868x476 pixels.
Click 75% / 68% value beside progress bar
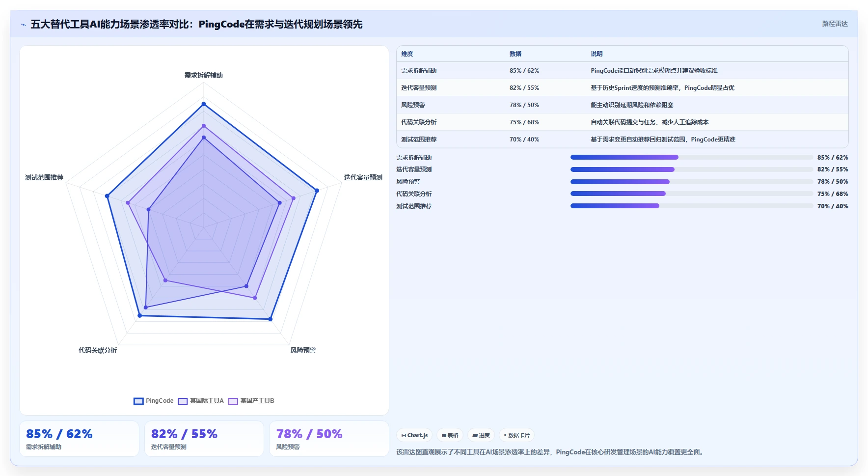833,194
